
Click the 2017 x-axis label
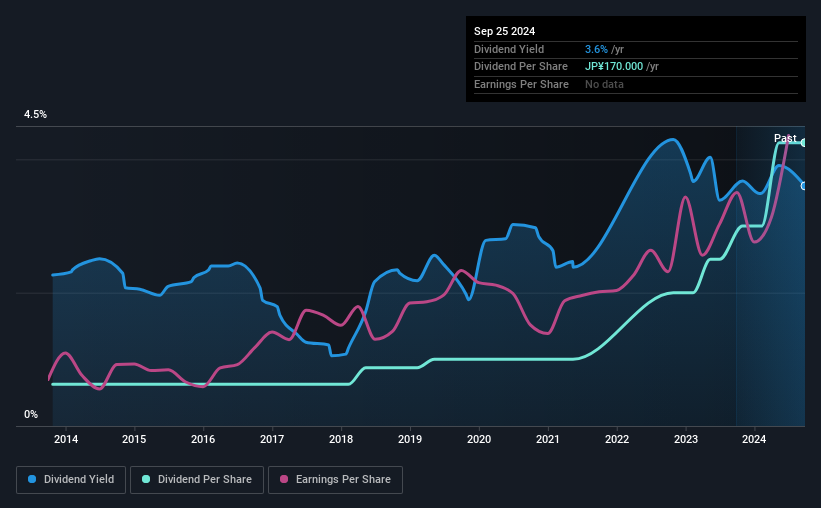click(272, 439)
